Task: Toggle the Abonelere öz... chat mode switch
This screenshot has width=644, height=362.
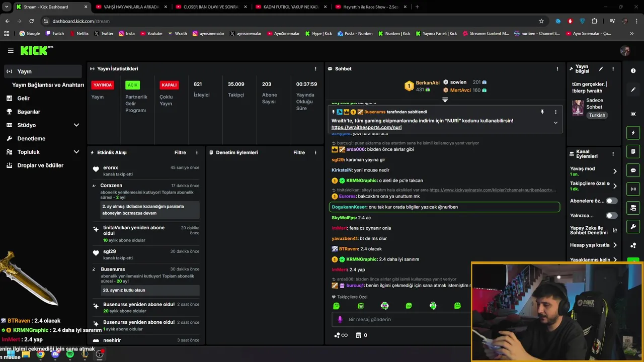Action: coord(611,201)
